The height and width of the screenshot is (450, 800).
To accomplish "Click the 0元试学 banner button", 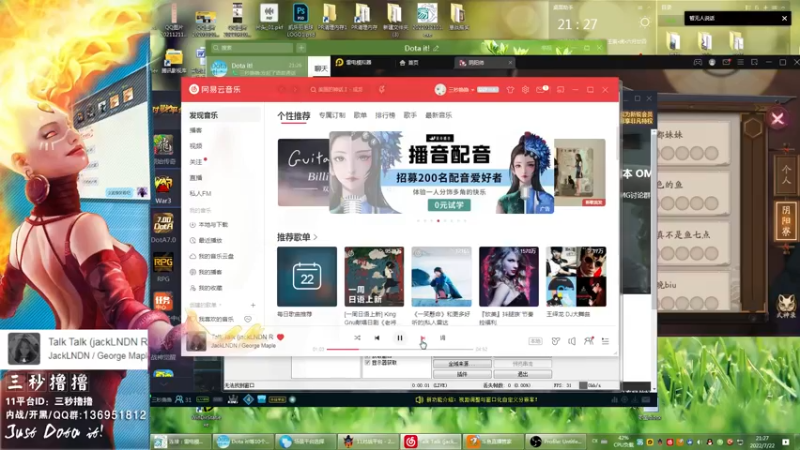I will [x=449, y=205].
